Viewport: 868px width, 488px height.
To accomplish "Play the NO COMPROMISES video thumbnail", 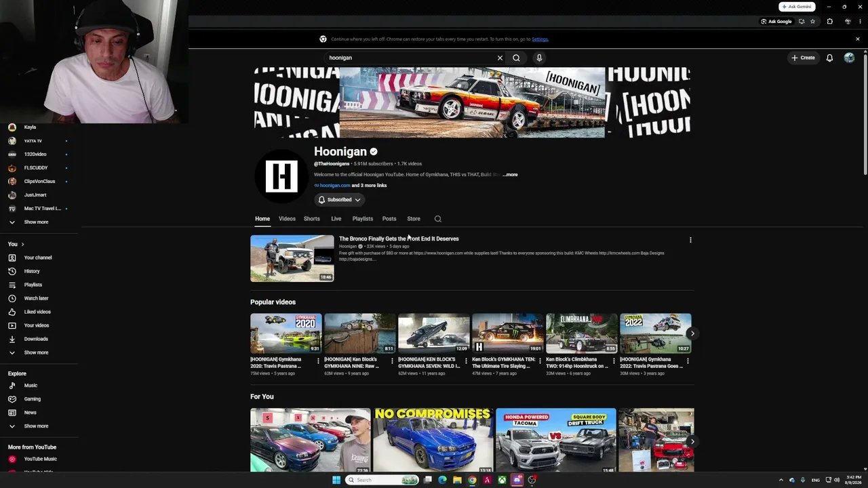I will pyautogui.click(x=433, y=440).
